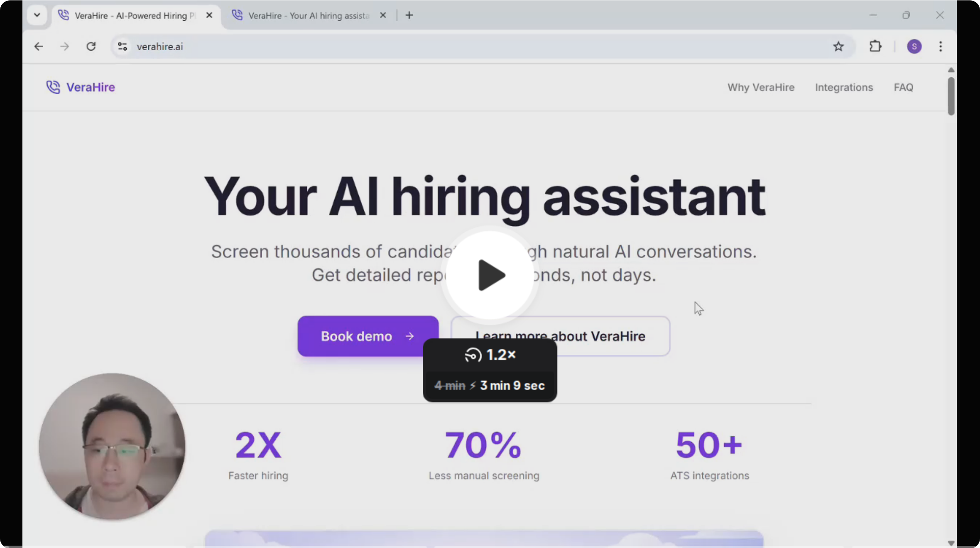This screenshot has width=980, height=548.
Task: Click the 'Less manual screening' label
Action: click(484, 476)
